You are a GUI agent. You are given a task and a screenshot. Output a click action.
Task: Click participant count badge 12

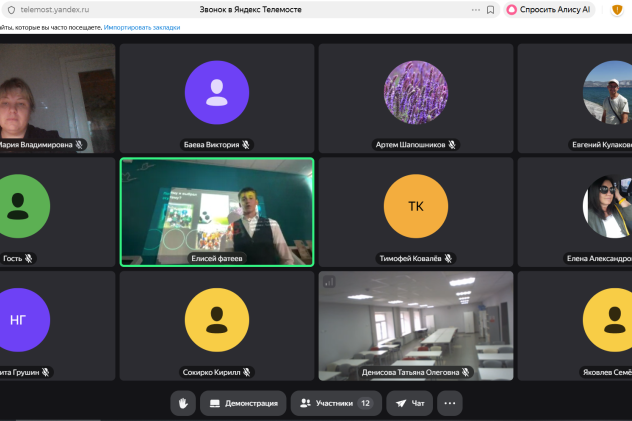(365, 403)
